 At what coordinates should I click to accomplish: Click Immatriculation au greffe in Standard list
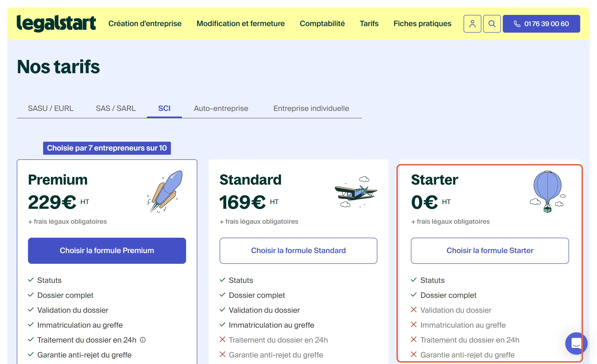[271, 325]
